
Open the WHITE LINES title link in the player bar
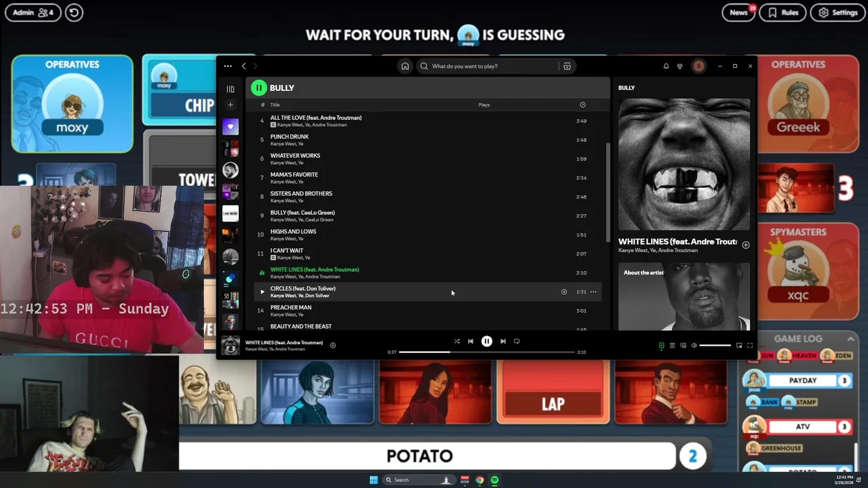point(284,342)
